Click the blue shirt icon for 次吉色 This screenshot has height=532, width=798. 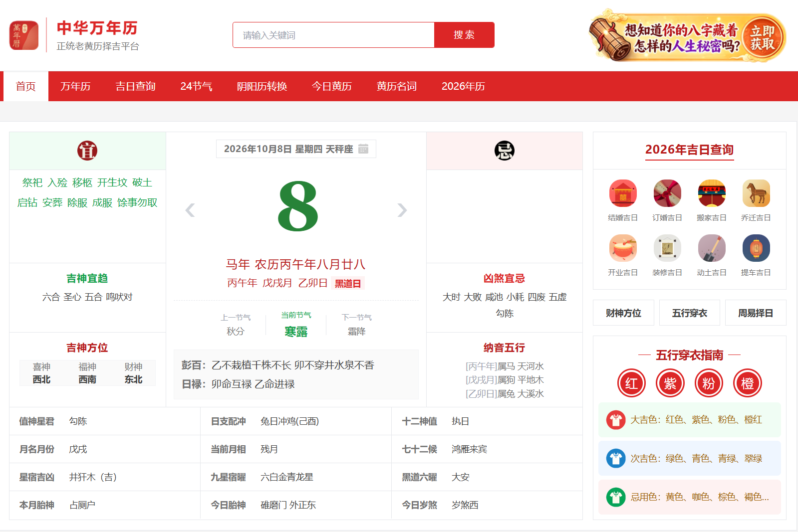(x=616, y=458)
